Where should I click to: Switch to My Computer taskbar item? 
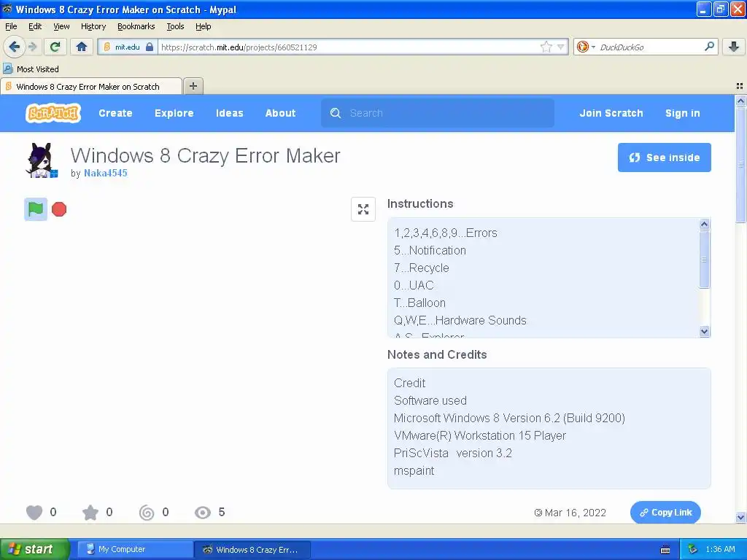pos(135,549)
